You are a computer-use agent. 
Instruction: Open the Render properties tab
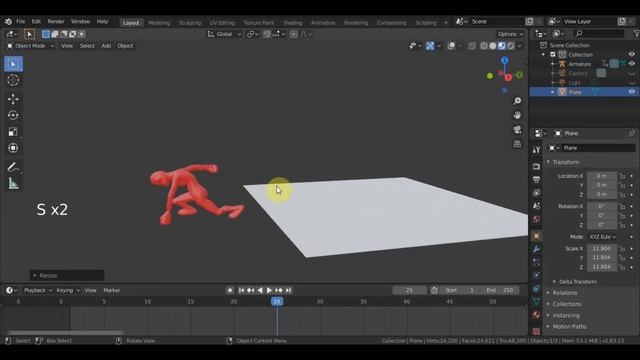tap(536, 166)
